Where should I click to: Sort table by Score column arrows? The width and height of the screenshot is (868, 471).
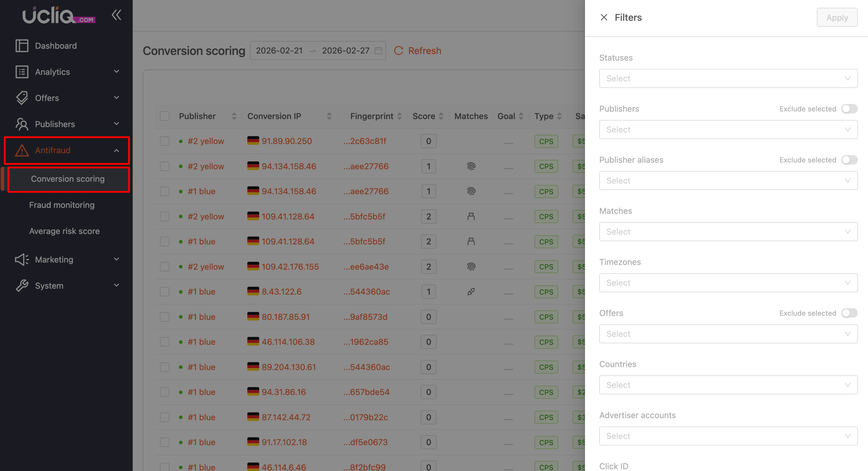tap(441, 116)
